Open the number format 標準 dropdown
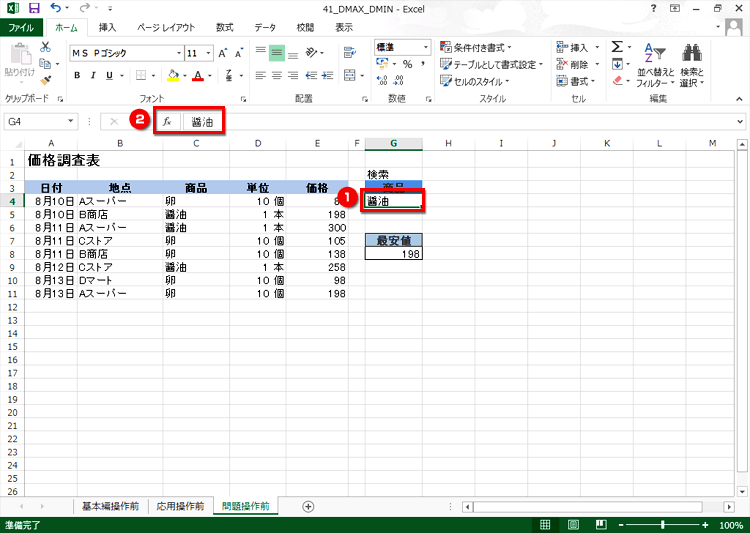Image resolution: width=750 pixels, height=533 pixels. [426, 47]
